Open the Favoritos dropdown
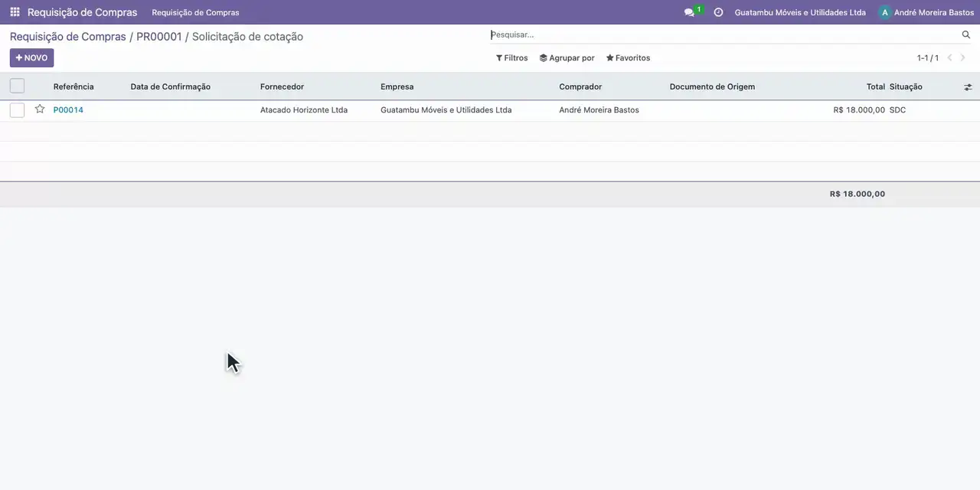This screenshot has width=980, height=490. tap(628, 57)
